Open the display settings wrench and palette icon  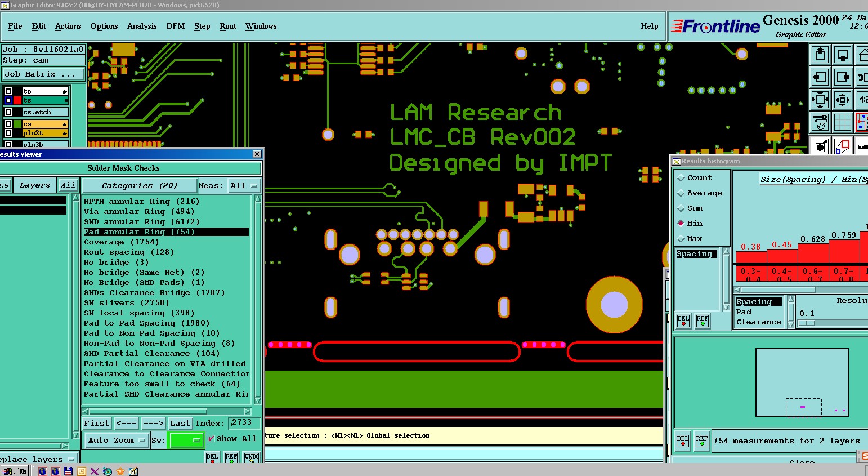coord(820,122)
